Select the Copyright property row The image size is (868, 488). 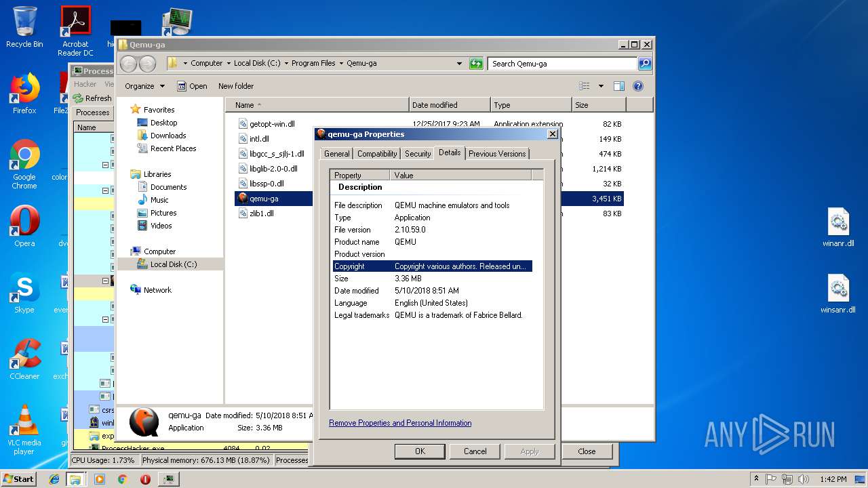click(x=433, y=266)
